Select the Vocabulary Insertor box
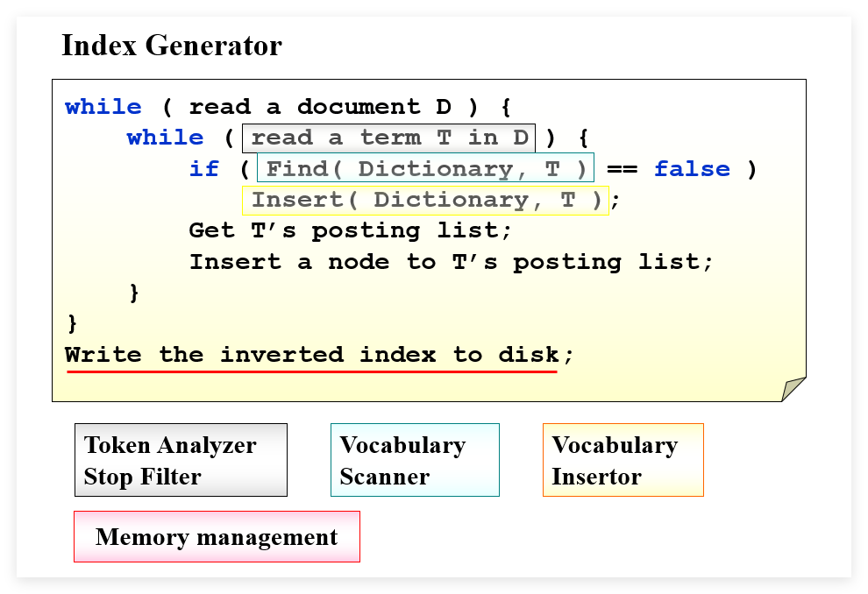 click(x=623, y=460)
